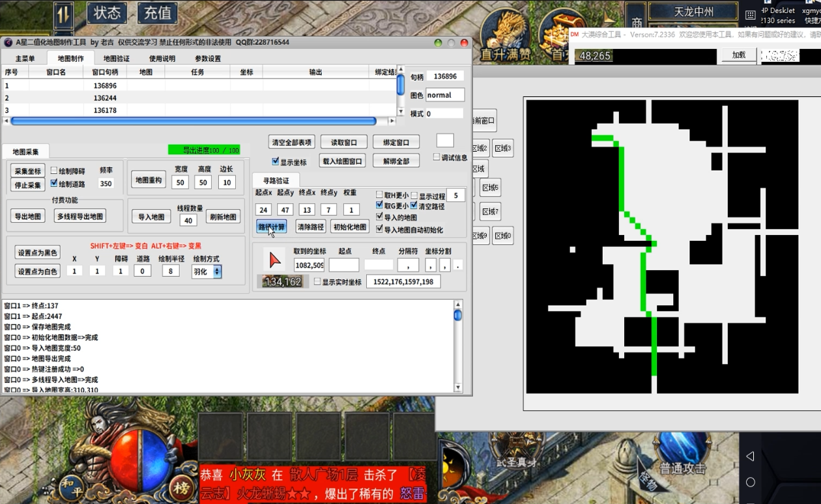This screenshot has height=504, width=821.
Task: Toggle the 调试信息 checkbox
Action: pyautogui.click(x=435, y=156)
